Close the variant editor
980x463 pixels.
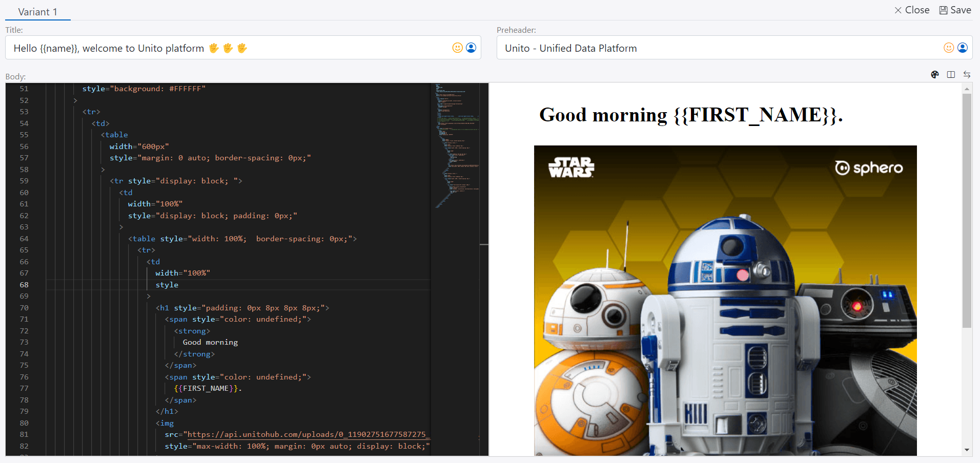pyautogui.click(x=912, y=10)
